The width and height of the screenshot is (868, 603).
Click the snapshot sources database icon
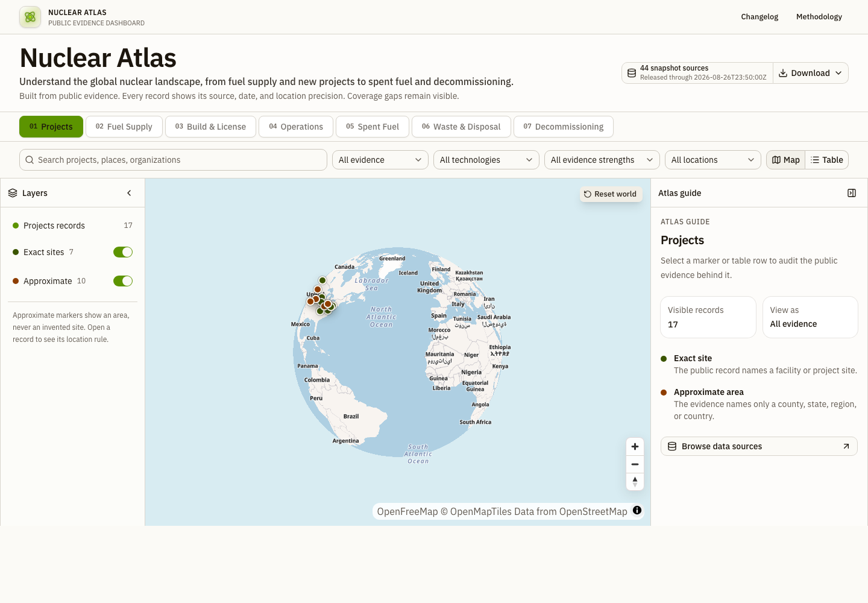pos(632,73)
